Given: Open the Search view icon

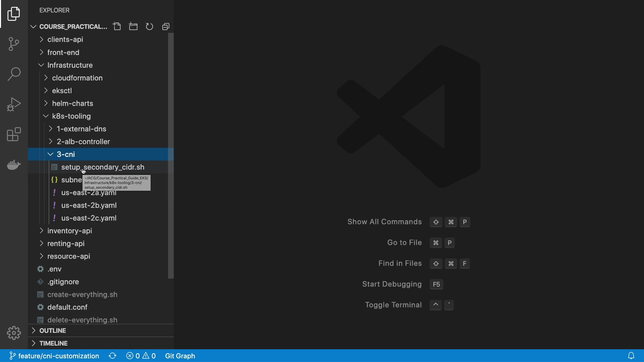Looking at the screenshot, I should coord(14,74).
